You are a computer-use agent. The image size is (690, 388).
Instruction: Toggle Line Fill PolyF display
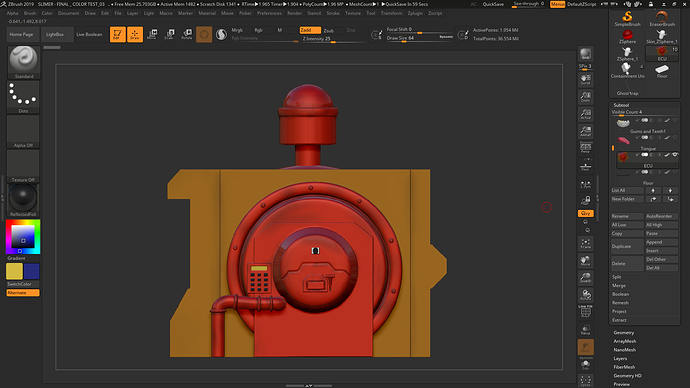585,311
